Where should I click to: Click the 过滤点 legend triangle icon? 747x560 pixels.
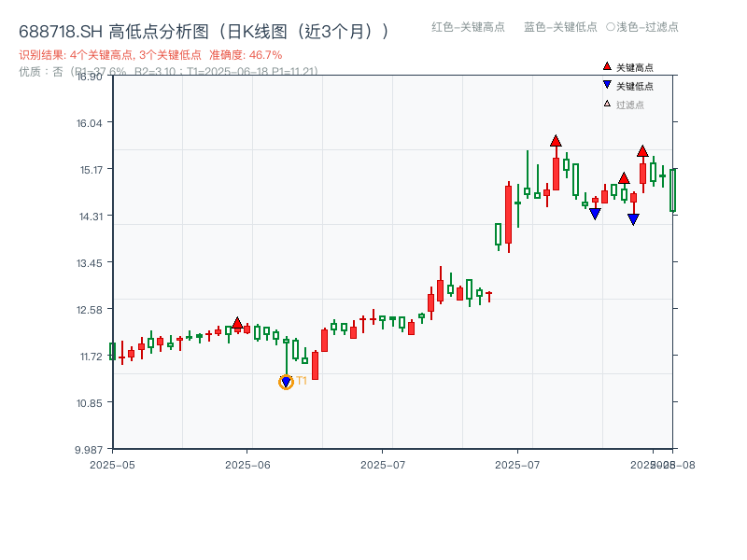[x=605, y=103]
